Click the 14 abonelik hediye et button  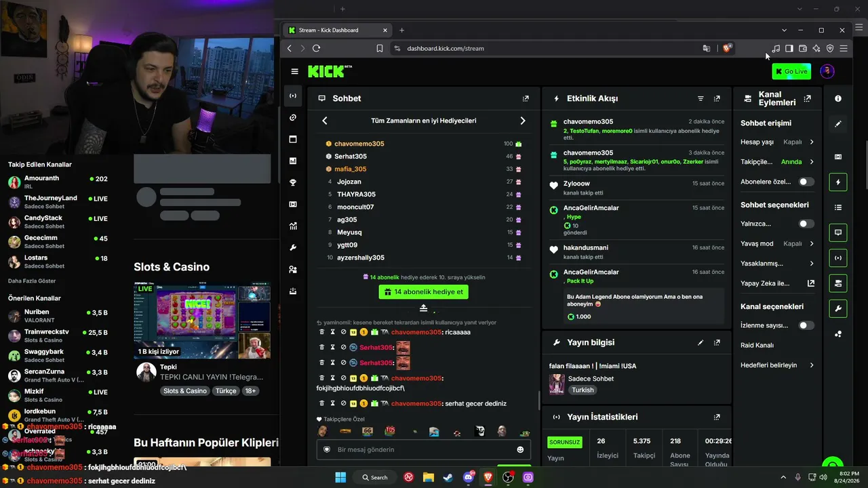(423, 292)
